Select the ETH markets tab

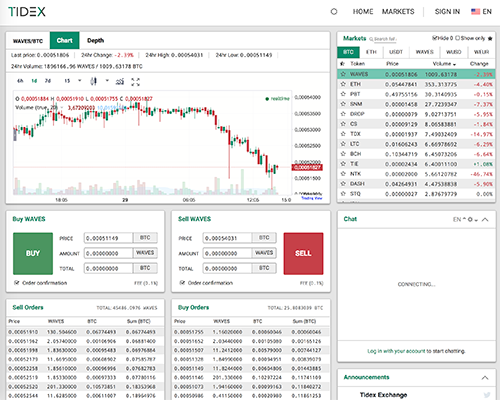[371, 52]
